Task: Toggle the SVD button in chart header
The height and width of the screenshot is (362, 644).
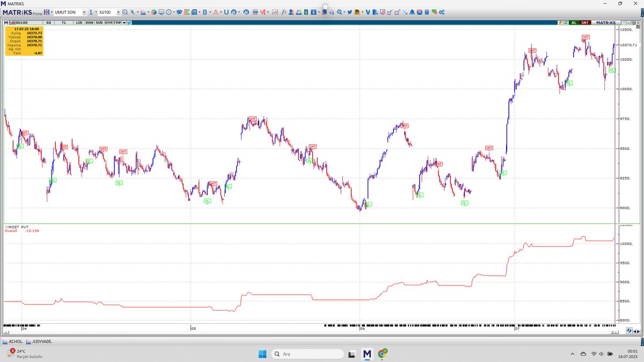Action: [99, 23]
